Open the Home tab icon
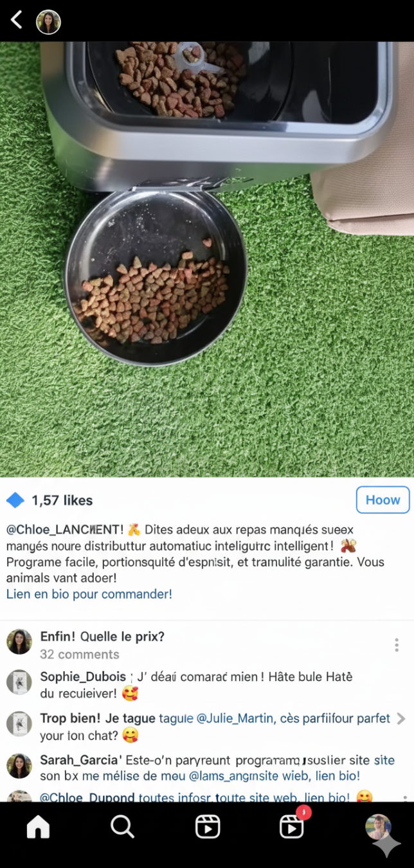The image size is (414, 868). [x=38, y=827]
